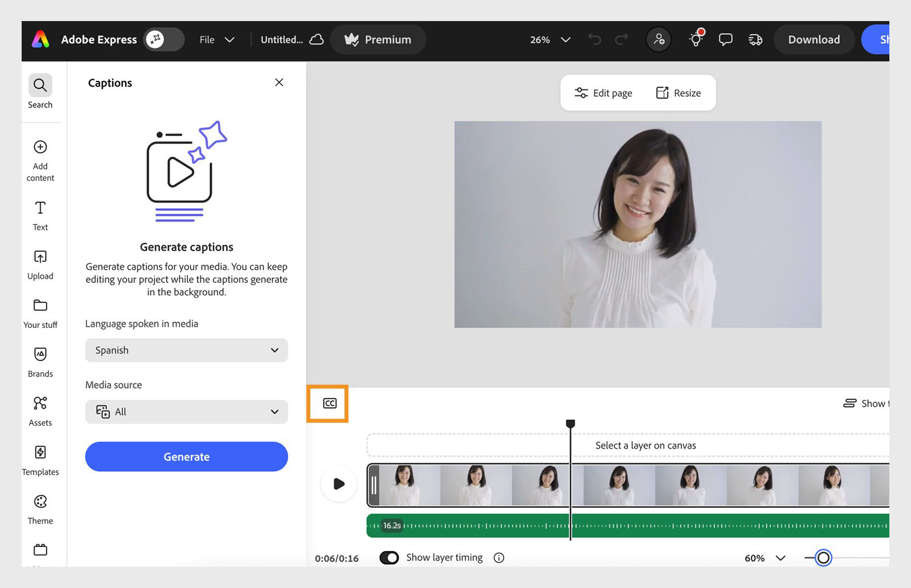
Task: Expand the 26% zoom dropdown
Action: [x=550, y=39]
